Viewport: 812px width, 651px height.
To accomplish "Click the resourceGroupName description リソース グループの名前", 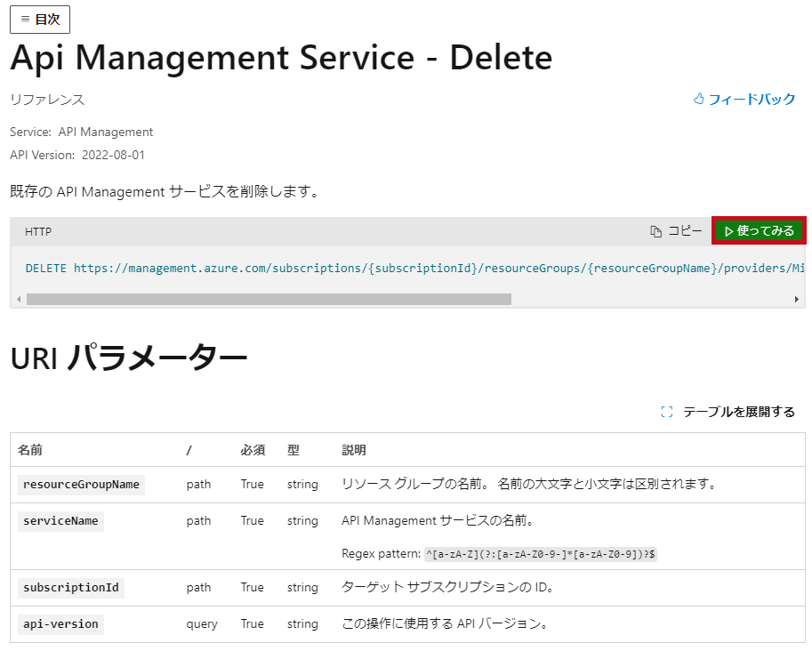I will [529, 484].
